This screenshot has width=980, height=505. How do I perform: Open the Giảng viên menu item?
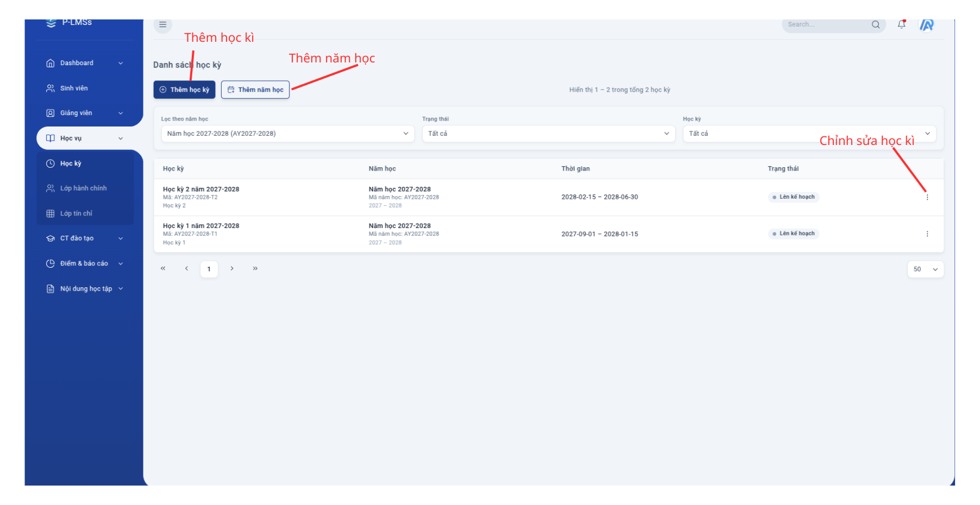tap(85, 113)
